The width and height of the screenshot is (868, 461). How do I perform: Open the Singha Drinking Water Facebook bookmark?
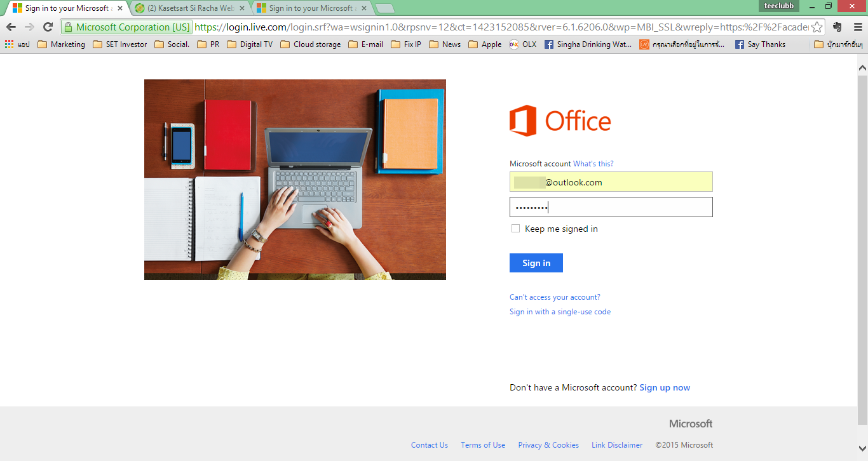coord(588,44)
